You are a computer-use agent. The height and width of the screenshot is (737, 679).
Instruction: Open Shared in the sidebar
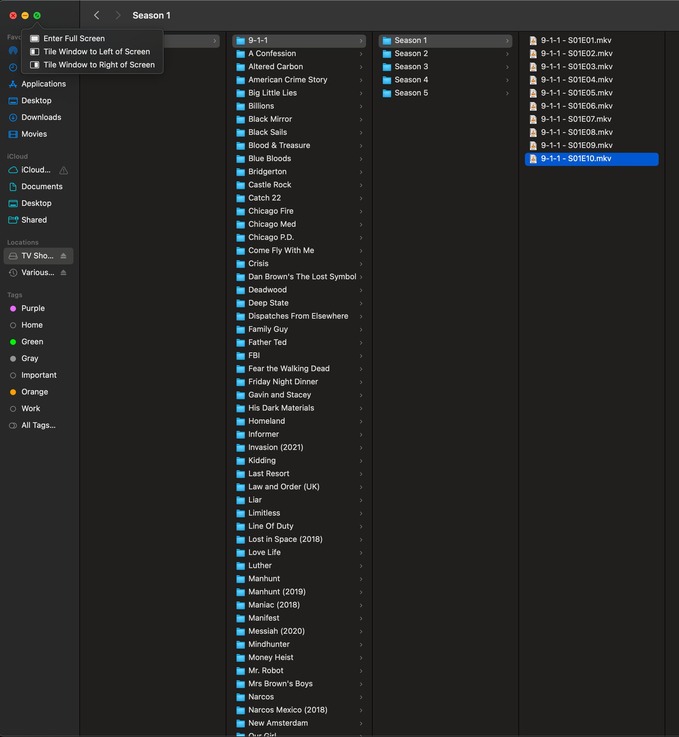[38, 220]
